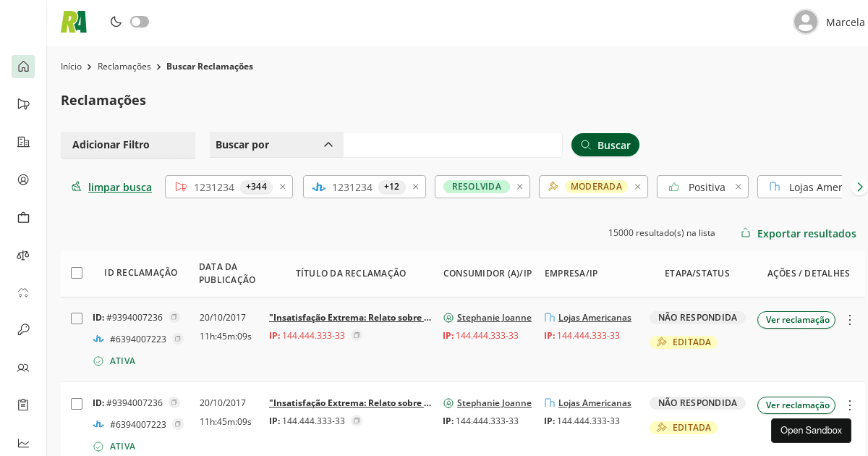868x456 pixels.
Task: Click the Marcela user name
Action: pyautogui.click(x=845, y=22)
